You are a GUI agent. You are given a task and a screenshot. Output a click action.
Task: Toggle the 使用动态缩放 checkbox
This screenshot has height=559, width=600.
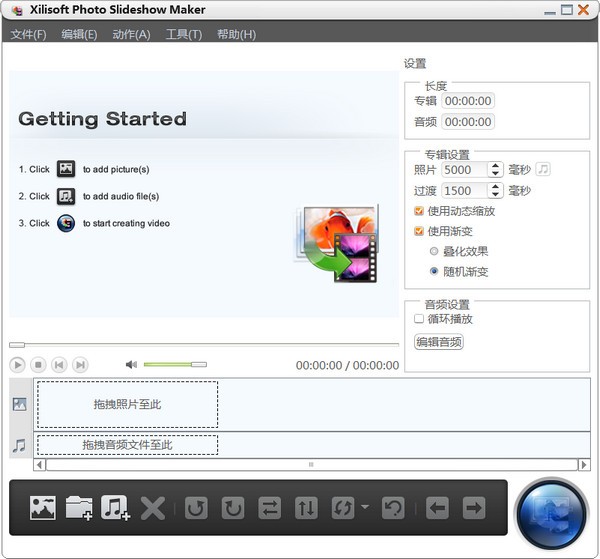[x=419, y=211]
